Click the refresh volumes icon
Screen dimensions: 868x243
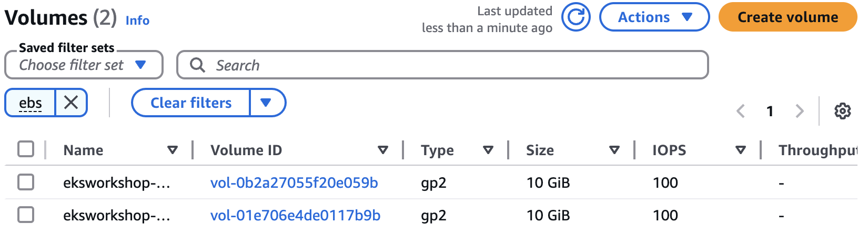(576, 17)
